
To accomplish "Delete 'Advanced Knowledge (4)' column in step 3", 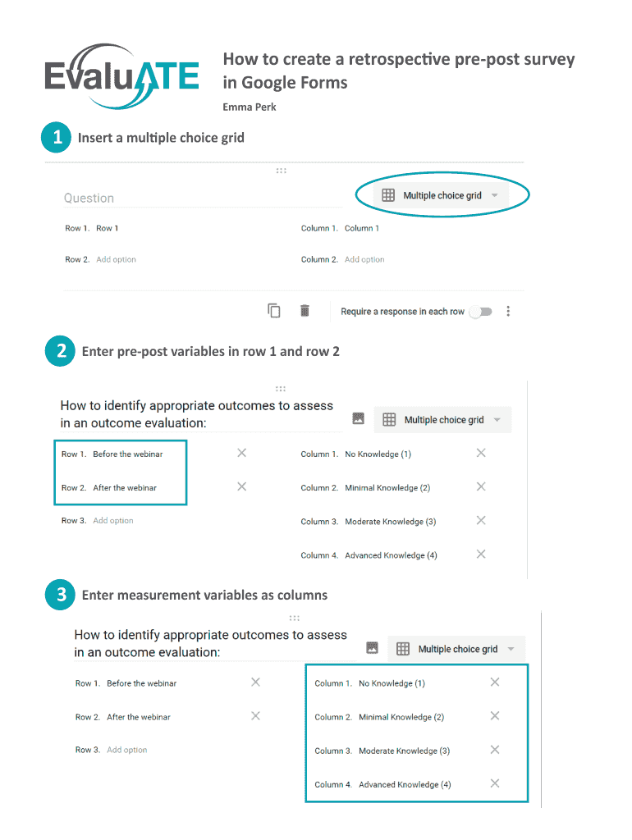I will [495, 783].
